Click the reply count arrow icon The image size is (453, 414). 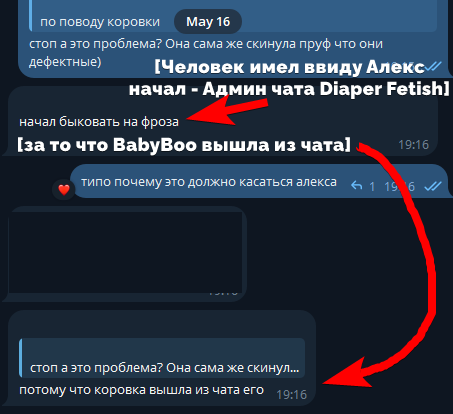[357, 186]
